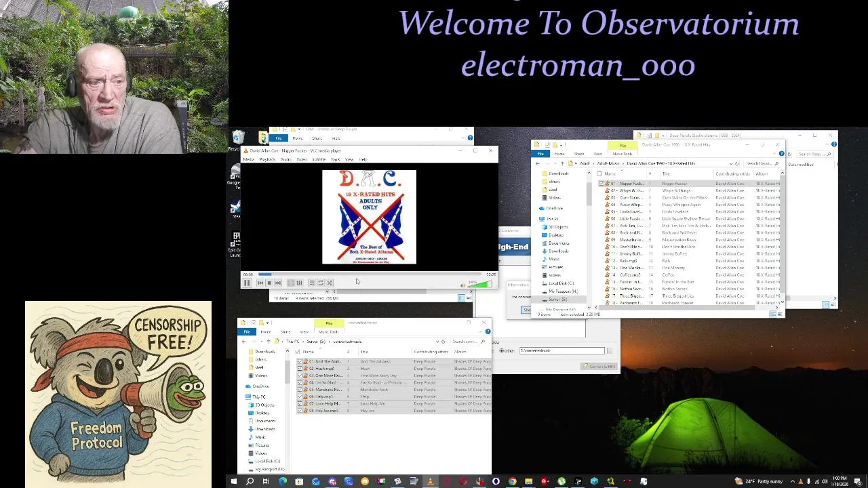This screenshot has height=488, width=868.
Task: Click the album cover art in VLC
Action: [x=369, y=217]
